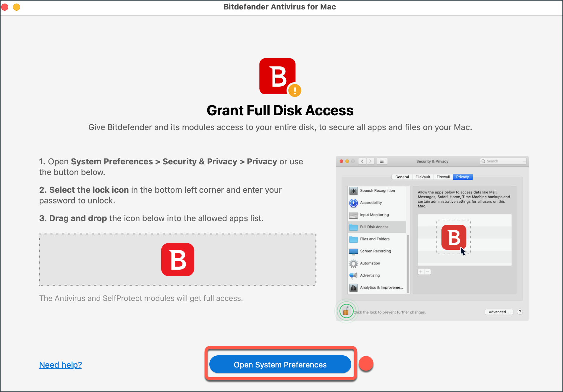
Task: Click the lock icon at bottom left
Action: [346, 311]
